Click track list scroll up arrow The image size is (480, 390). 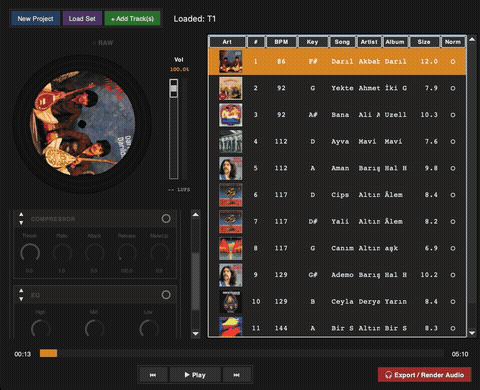(x=472, y=39)
